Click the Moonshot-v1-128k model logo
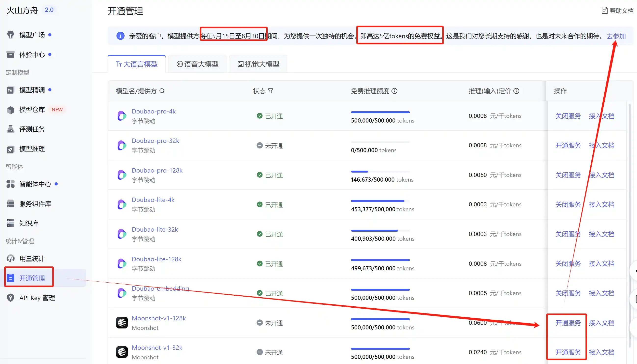Screen dimensions: 637x364 point(122,323)
